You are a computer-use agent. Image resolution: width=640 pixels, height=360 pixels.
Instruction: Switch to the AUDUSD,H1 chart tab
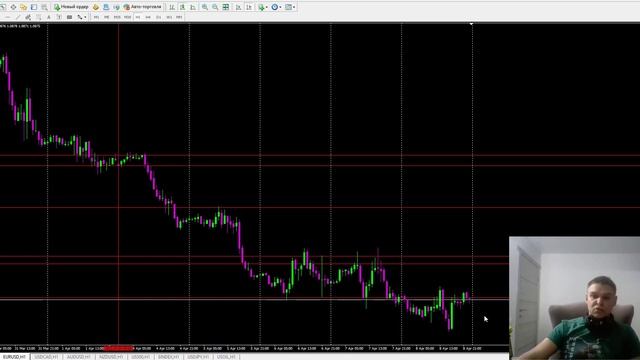point(78,357)
